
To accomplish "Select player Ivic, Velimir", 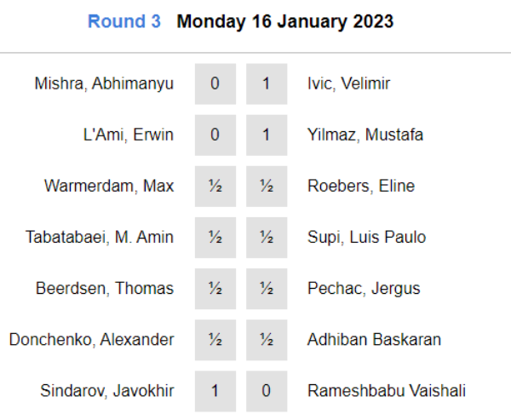I will pyautogui.click(x=348, y=83).
